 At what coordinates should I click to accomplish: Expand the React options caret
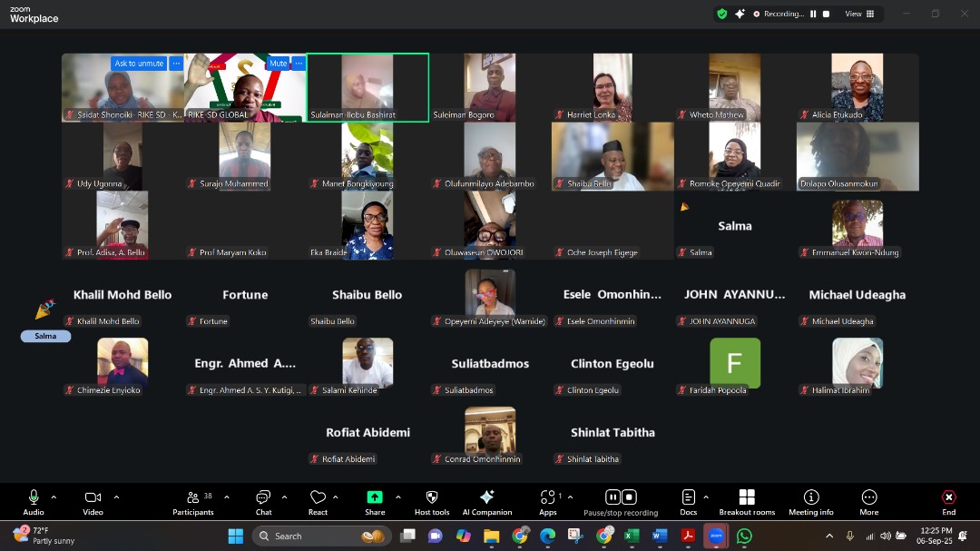[x=336, y=497]
